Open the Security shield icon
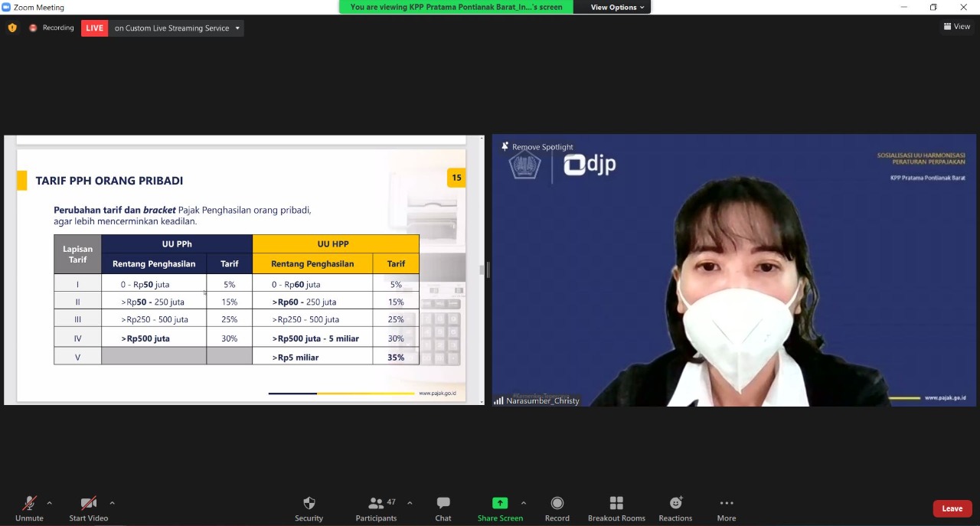 [309, 504]
